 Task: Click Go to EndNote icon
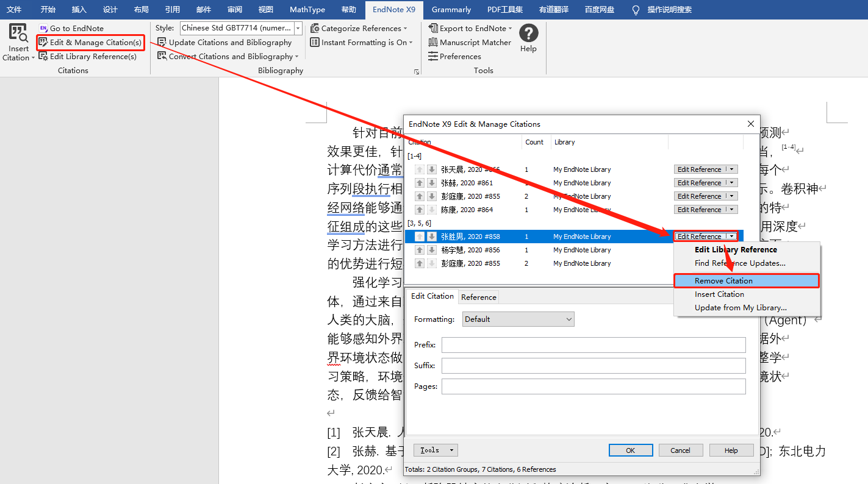pos(43,28)
